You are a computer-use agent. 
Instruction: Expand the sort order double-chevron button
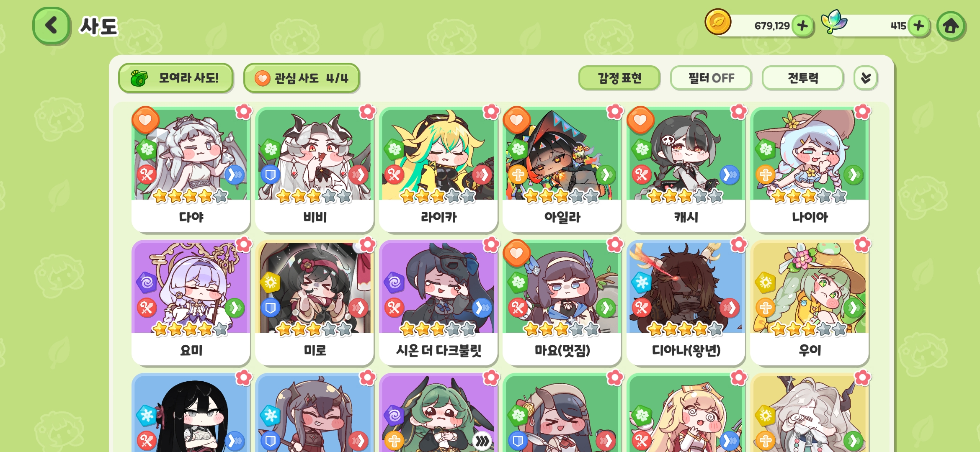866,78
